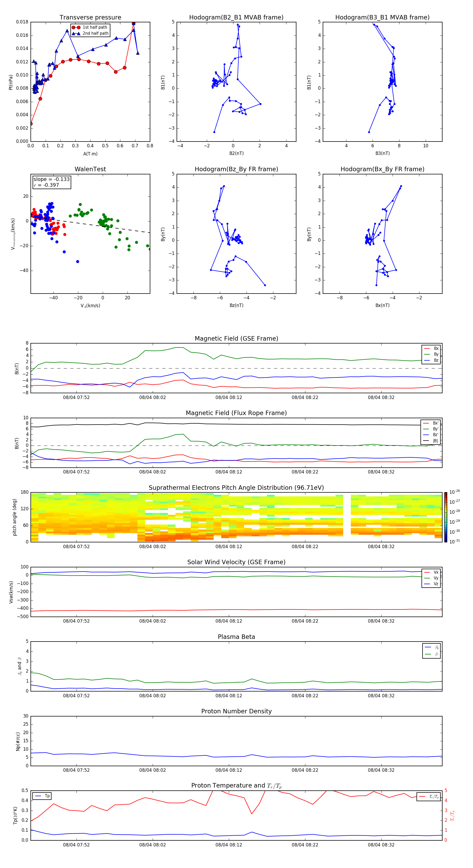The image size is (473, 868).
Task: Select the "Tp" legend entry
Action: (x=42, y=796)
